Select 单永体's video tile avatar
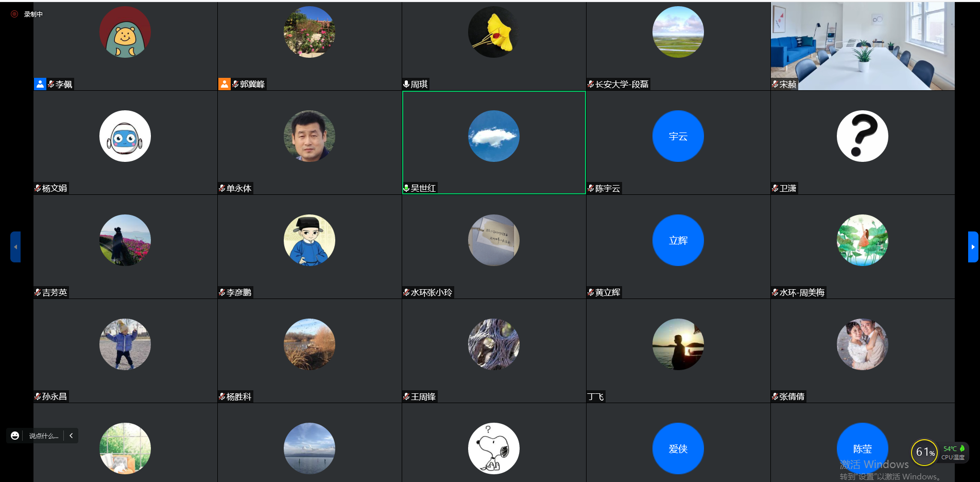Image resolution: width=980 pixels, height=482 pixels. coord(309,136)
